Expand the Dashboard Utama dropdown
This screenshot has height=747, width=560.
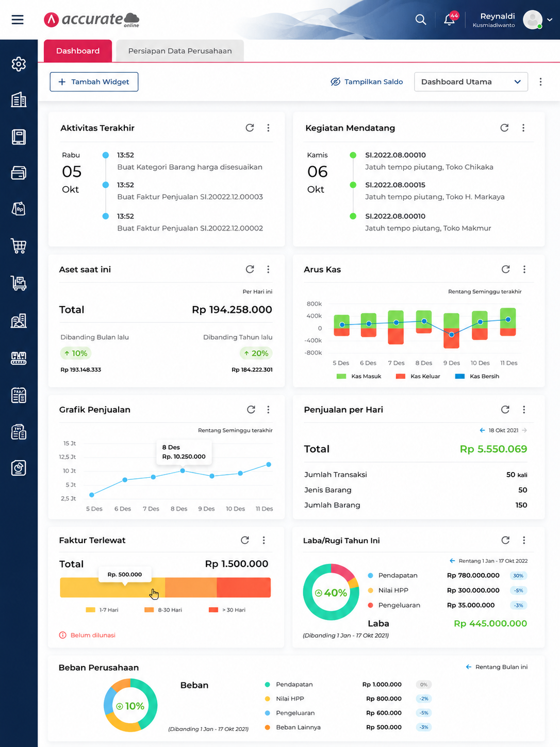pos(471,82)
